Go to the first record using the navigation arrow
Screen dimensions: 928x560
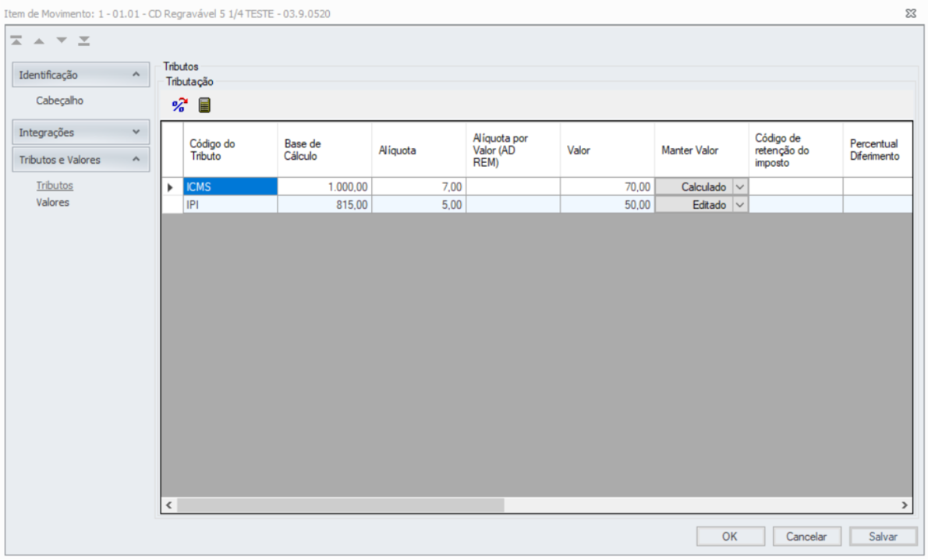16,41
